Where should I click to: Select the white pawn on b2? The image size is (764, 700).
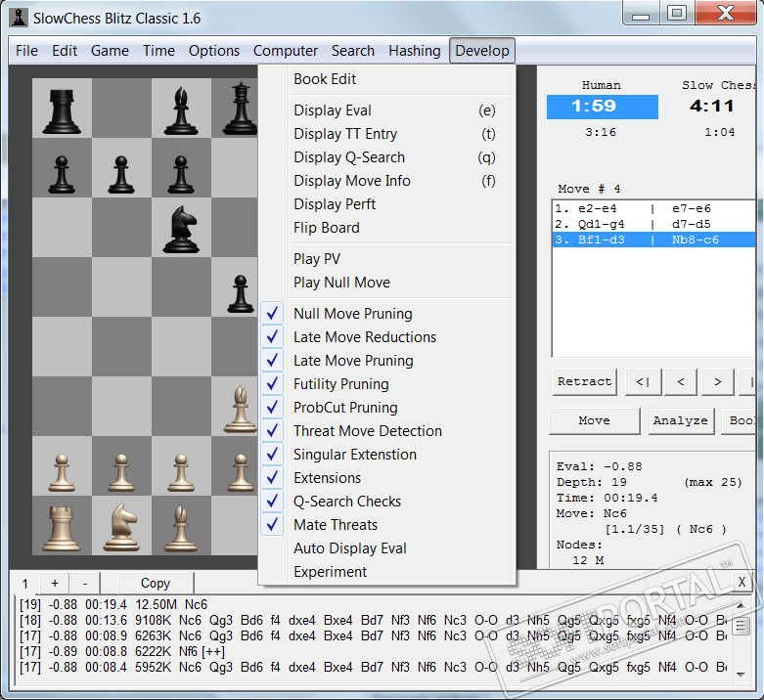tap(121, 472)
